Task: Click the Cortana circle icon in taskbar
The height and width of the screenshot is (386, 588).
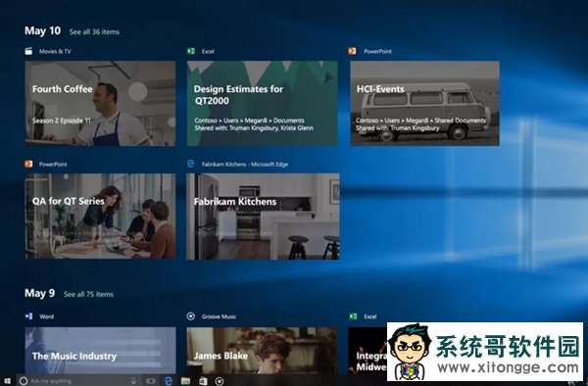Action: 24,381
